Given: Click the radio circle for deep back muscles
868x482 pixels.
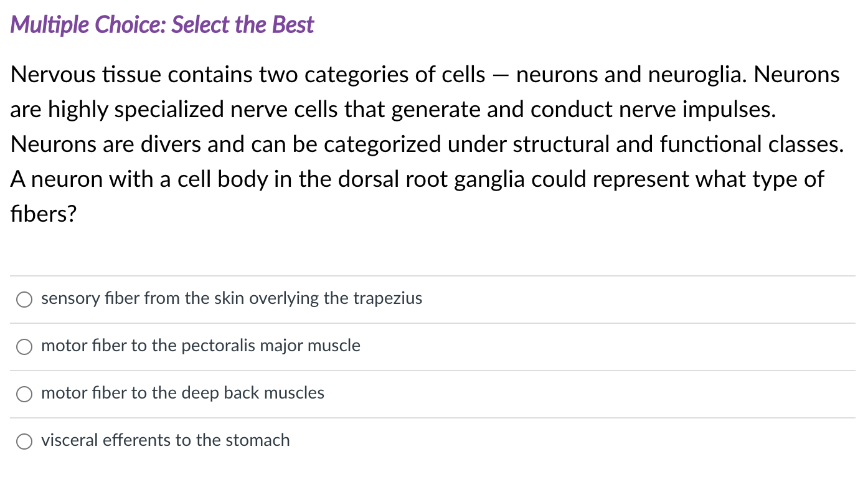Looking at the screenshot, I should pyautogui.click(x=24, y=394).
